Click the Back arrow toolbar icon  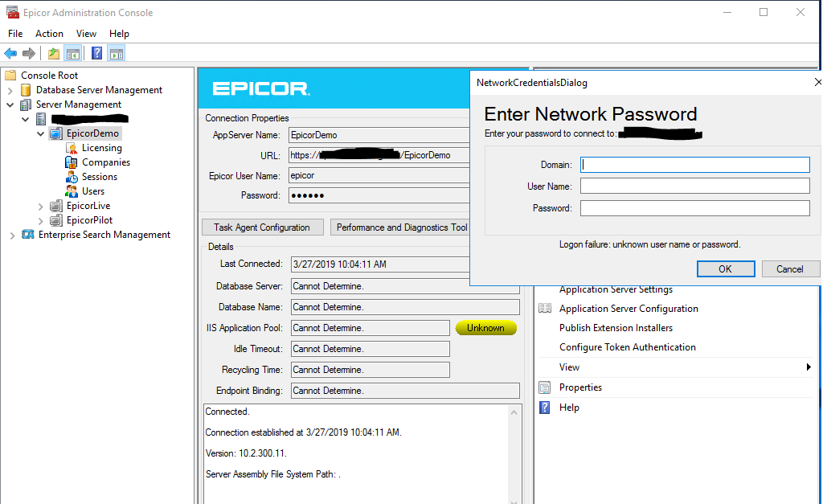(10, 53)
